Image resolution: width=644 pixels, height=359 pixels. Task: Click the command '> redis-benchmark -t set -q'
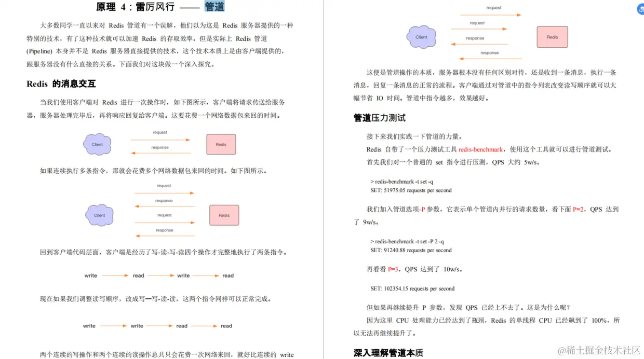click(402, 182)
